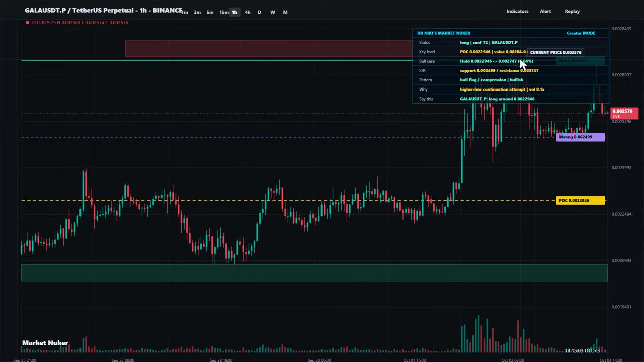Click the Say this long around text
644x362 pixels.
point(497,99)
